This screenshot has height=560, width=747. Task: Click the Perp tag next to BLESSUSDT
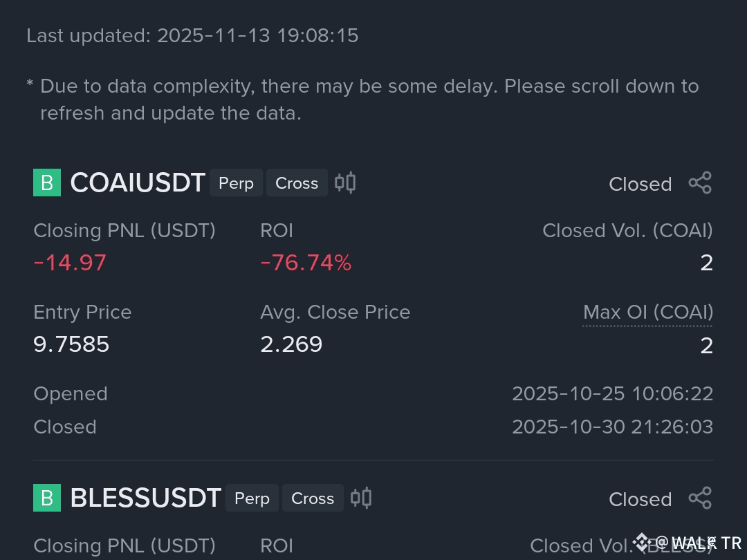point(252,498)
